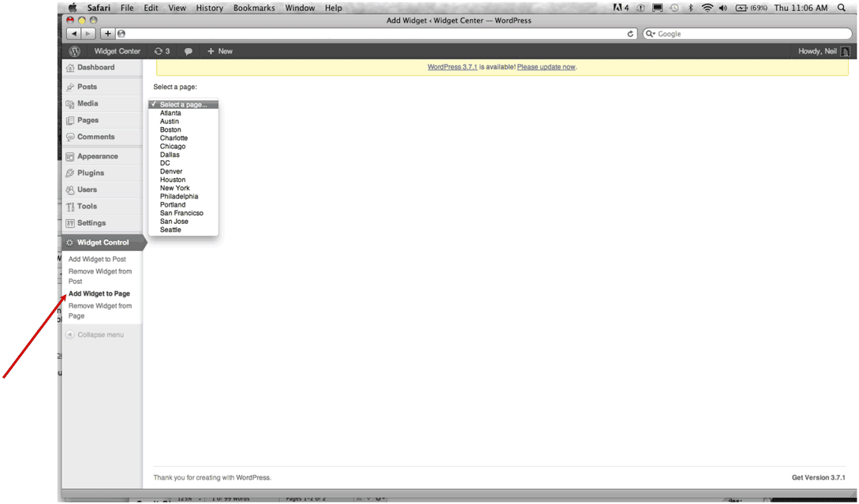Screen dimensions: 859x504
Task: Open Safari's Bookmarks menu
Action: (x=254, y=8)
